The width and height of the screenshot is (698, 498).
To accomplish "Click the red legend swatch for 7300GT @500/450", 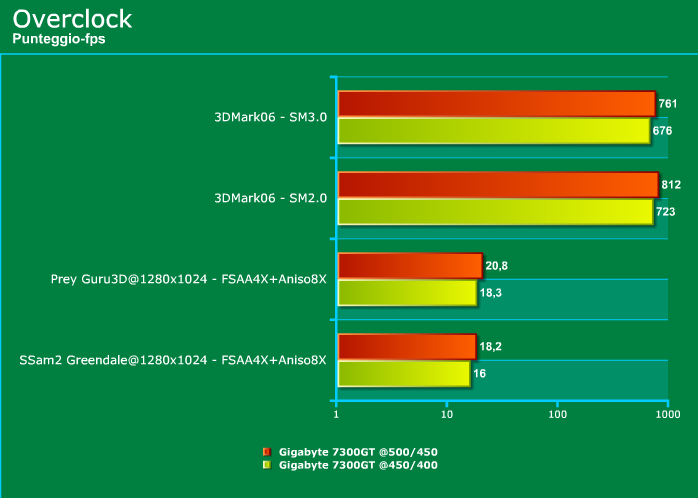I will coord(266,452).
